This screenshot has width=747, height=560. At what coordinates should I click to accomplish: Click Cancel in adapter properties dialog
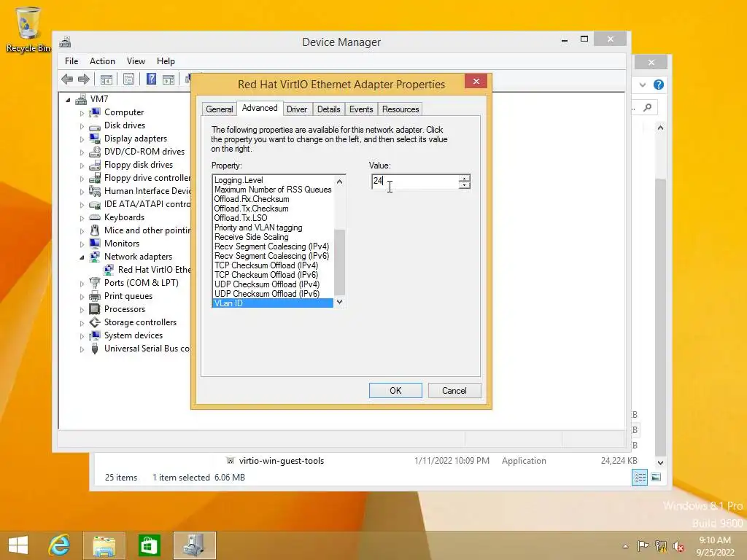454,391
